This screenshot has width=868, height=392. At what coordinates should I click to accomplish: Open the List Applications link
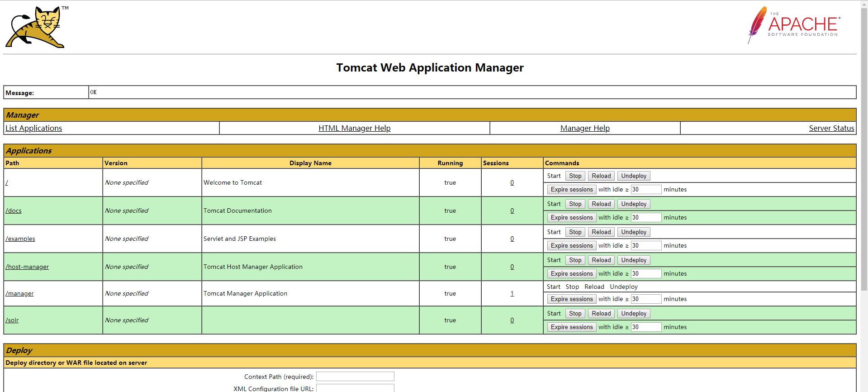point(34,128)
